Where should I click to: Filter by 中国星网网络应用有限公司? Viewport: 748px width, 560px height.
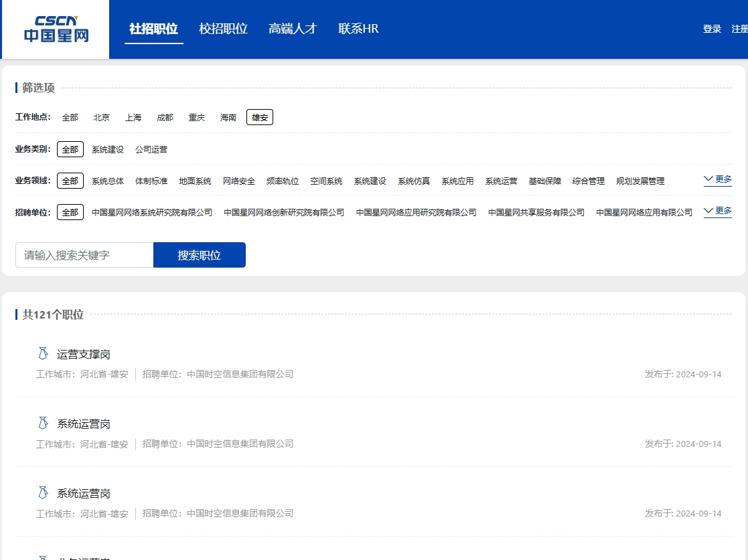[644, 212]
